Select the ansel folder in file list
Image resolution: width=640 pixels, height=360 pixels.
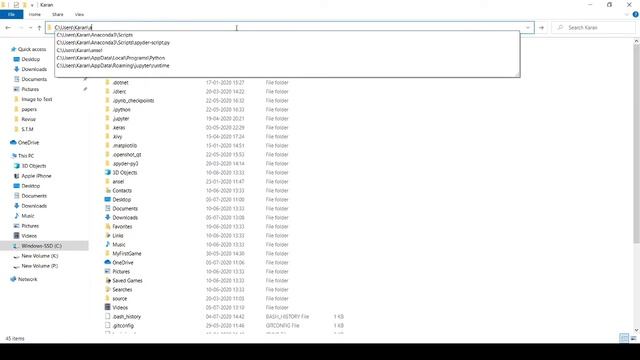(118, 182)
